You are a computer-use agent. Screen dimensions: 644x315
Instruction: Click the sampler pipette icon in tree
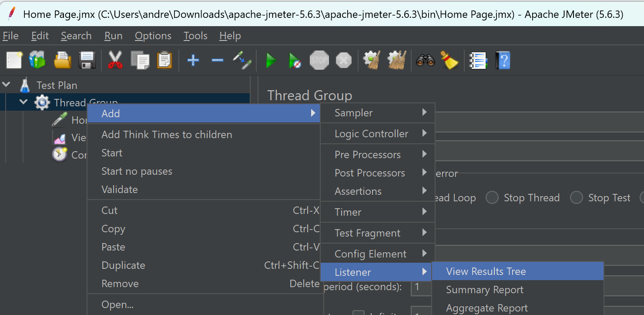tap(59, 119)
